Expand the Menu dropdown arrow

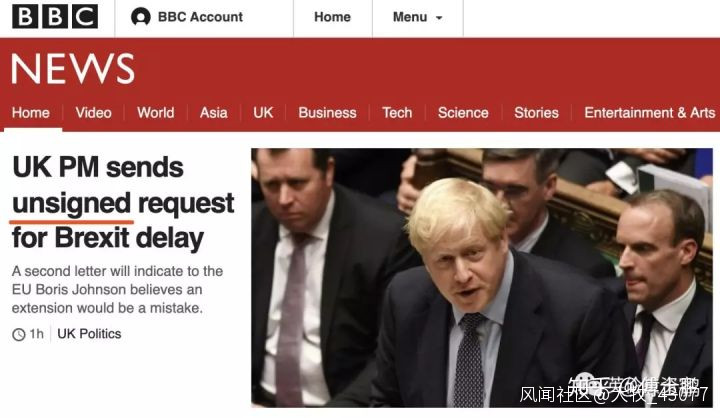pyautogui.click(x=439, y=18)
